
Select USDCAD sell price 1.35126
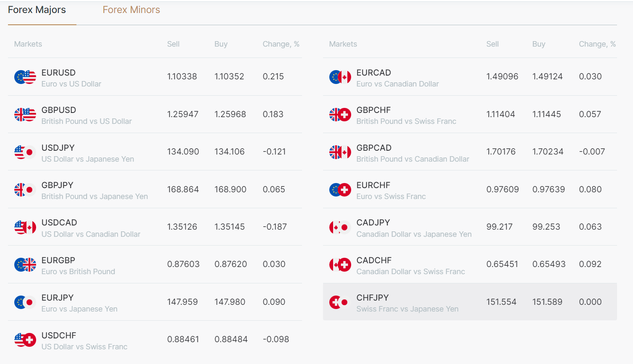click(182, 227)
